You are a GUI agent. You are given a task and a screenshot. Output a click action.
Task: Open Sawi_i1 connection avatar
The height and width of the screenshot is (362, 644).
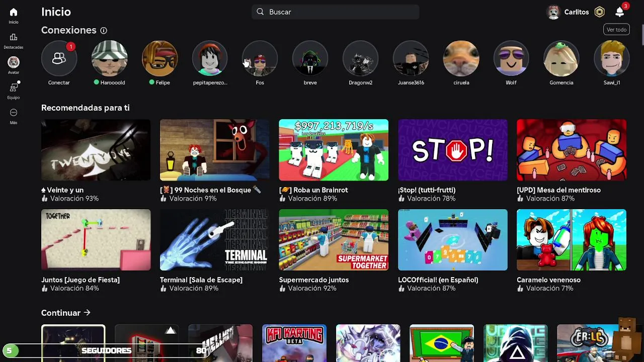pos(612,58)
